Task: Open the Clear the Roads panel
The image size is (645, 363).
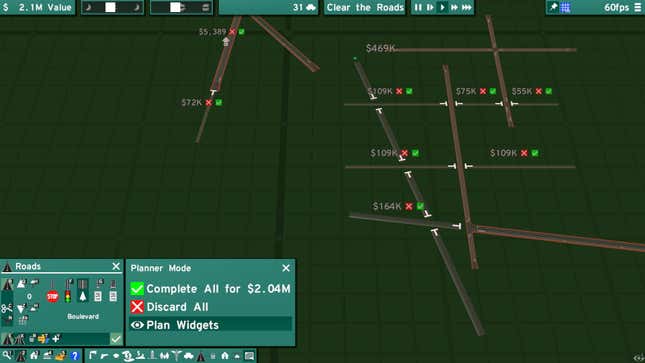Action: pos(365,7)
